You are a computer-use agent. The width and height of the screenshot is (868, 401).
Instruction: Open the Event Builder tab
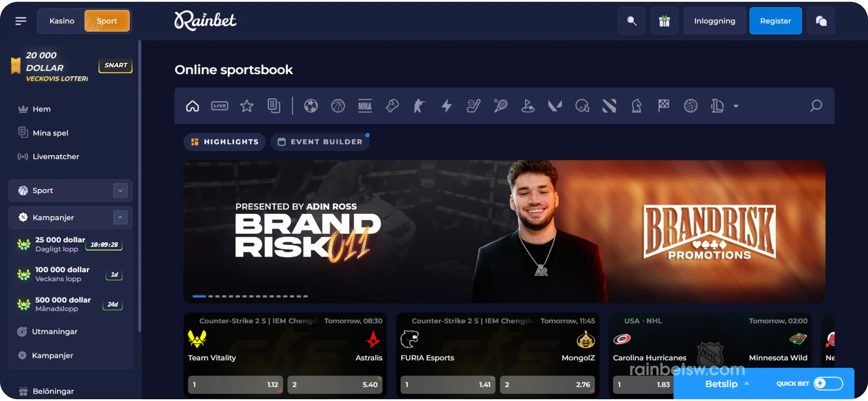(320, 142)
